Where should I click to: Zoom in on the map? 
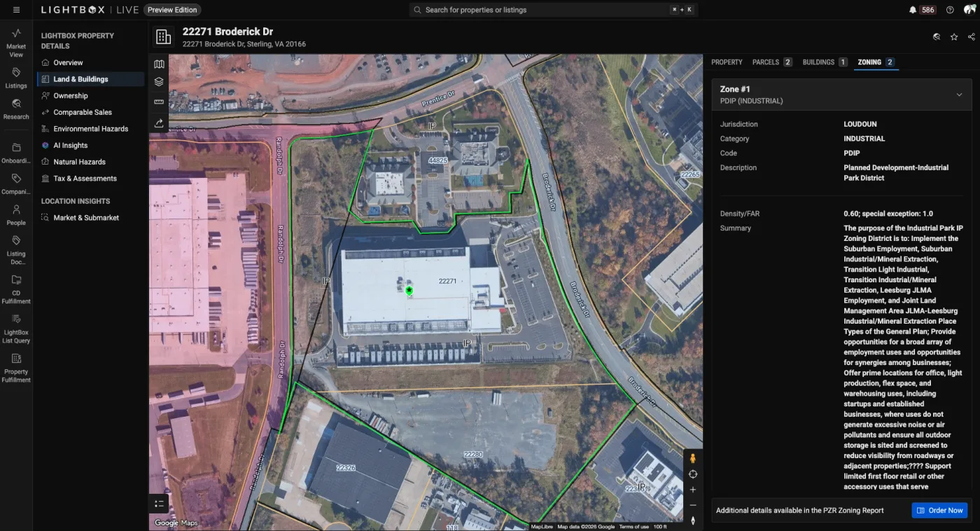point(693,490)
